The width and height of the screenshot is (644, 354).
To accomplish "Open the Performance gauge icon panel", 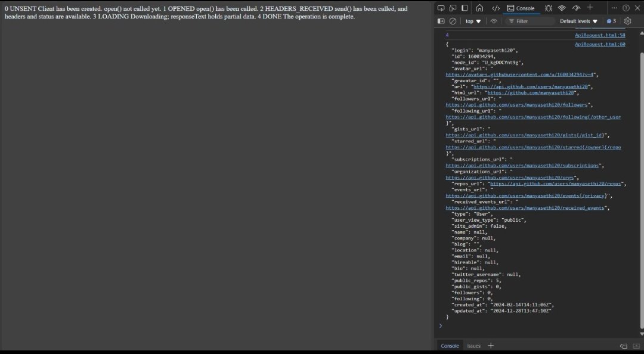I will point(576,8).
